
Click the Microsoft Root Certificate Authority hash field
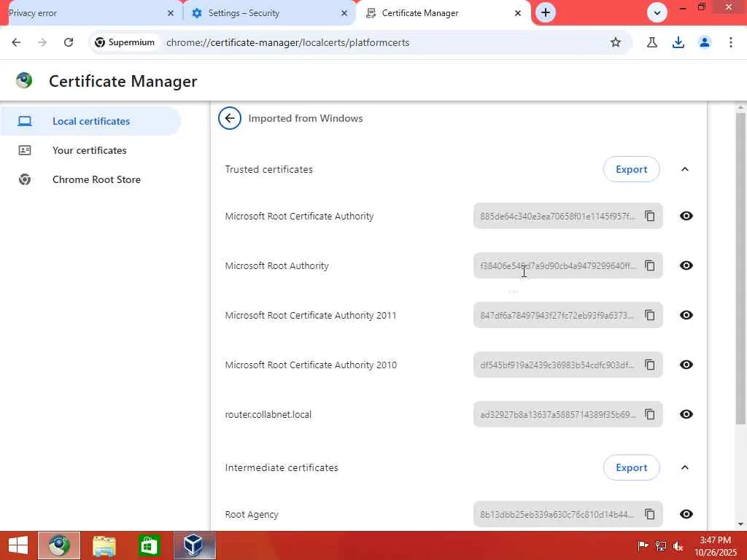pyautogui.click(x=568, y=216)
